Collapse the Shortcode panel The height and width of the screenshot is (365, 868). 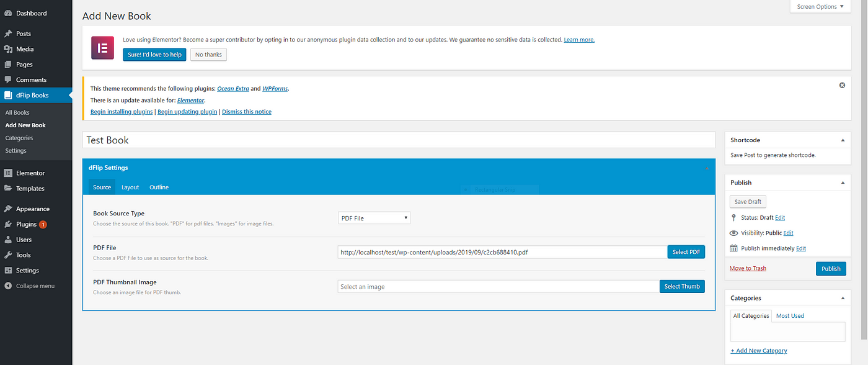tap(842, 140)
